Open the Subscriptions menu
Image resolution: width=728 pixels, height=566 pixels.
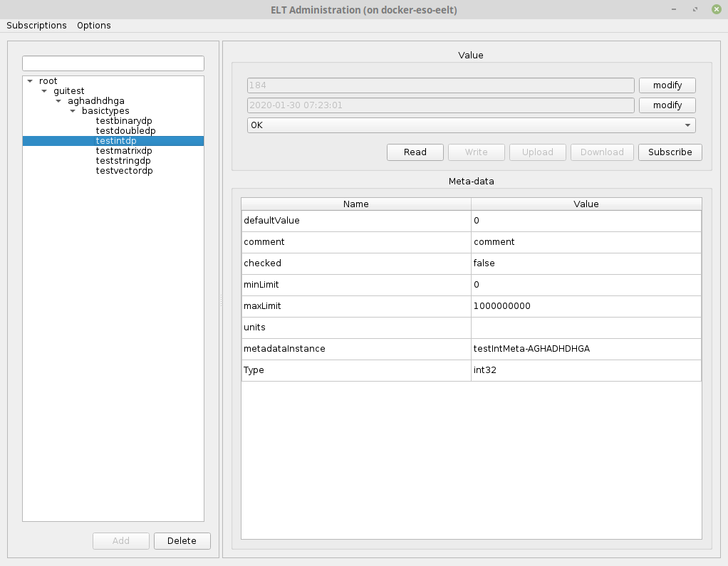[x=36, y=26]
